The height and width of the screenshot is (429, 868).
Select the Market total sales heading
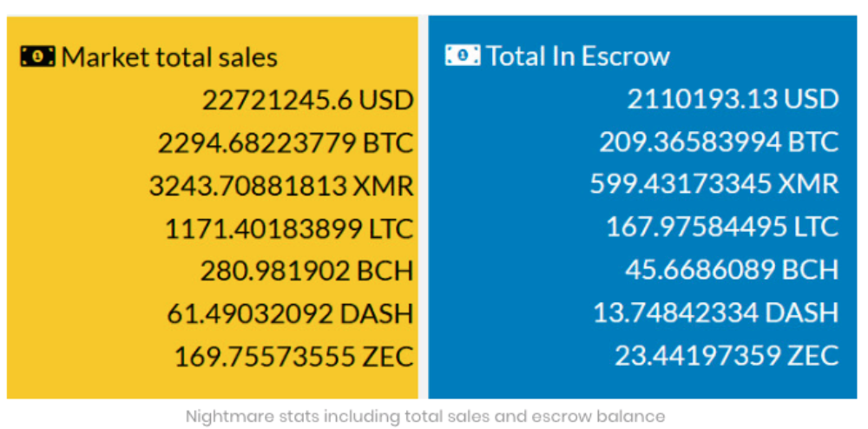[x=169, y=57]
